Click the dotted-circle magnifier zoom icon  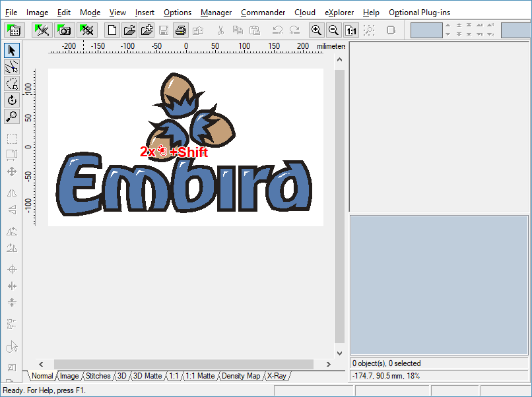click(x=369, y=30)
